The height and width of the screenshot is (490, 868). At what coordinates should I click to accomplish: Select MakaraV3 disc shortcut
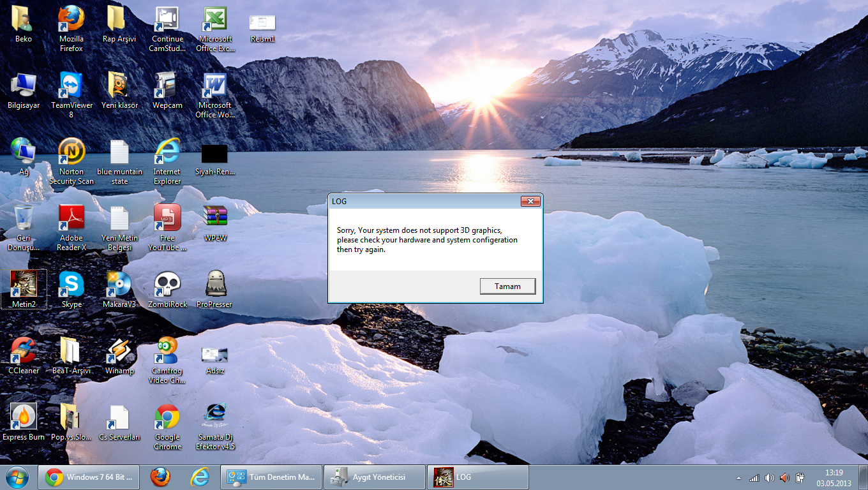pos(119,289)
